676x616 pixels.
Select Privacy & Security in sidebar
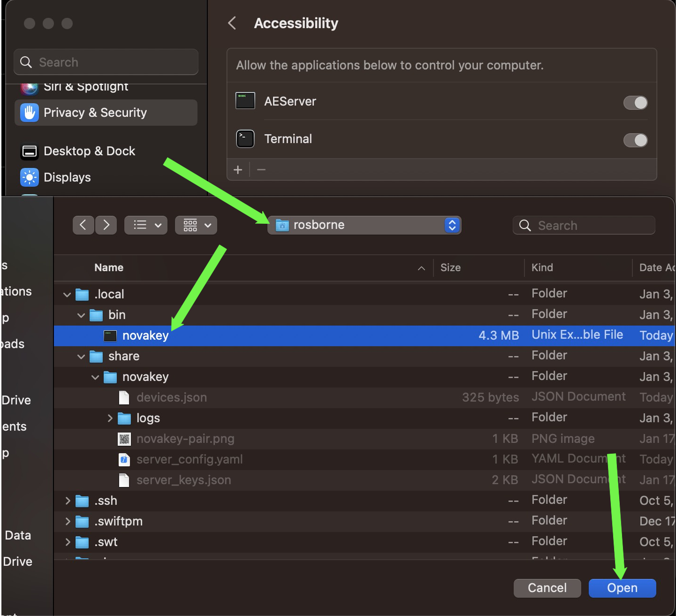coord(106,113)
